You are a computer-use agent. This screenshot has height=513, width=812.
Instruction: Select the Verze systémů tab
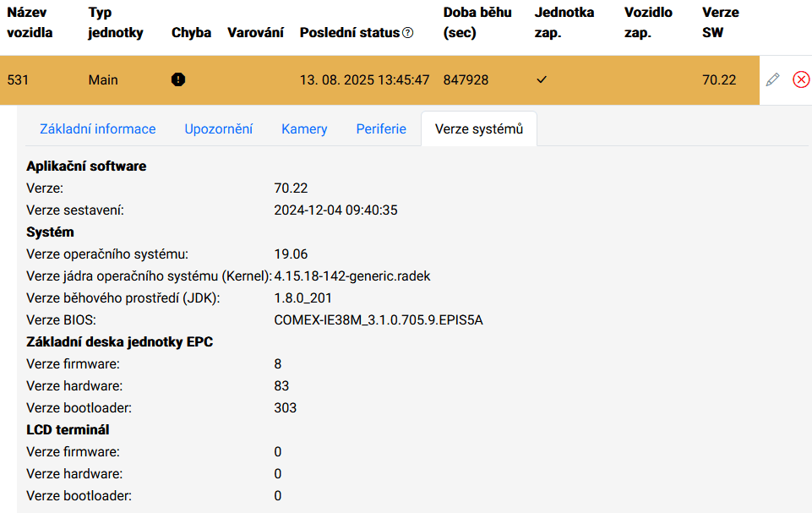coord(479,129)
